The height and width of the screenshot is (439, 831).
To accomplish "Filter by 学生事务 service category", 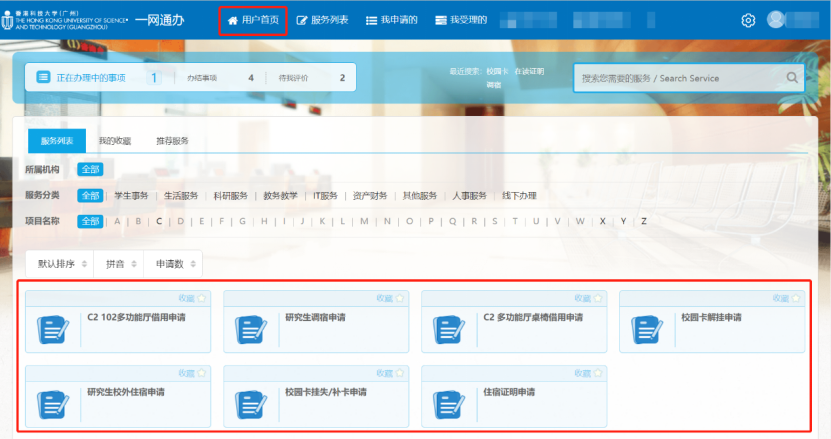I will point(131,195).
